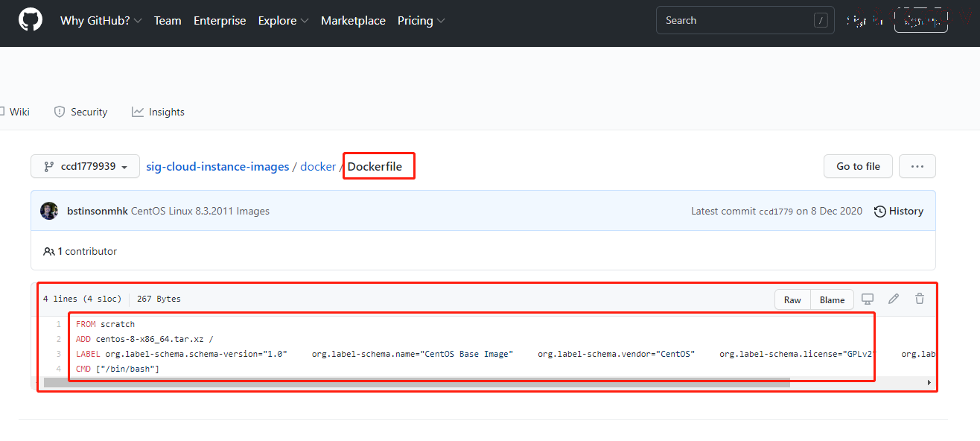This screenshot has height=441, width=980.
Task: Open bstinsonmhk avatar image
Action: click(x=49, y=211)
